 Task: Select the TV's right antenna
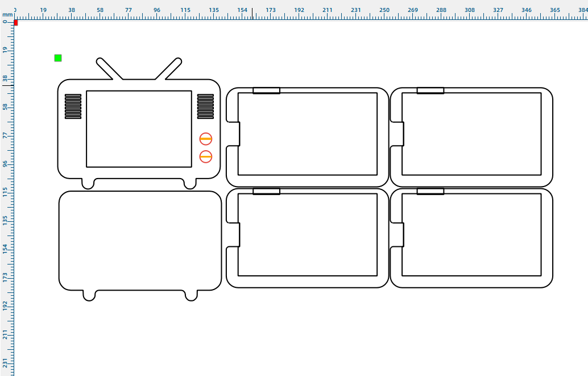click(x=169, y=68)
